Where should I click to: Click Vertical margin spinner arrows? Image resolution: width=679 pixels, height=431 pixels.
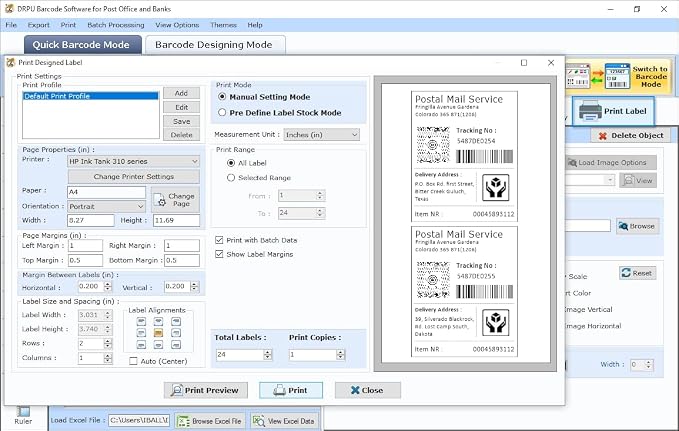coord(194,286)
